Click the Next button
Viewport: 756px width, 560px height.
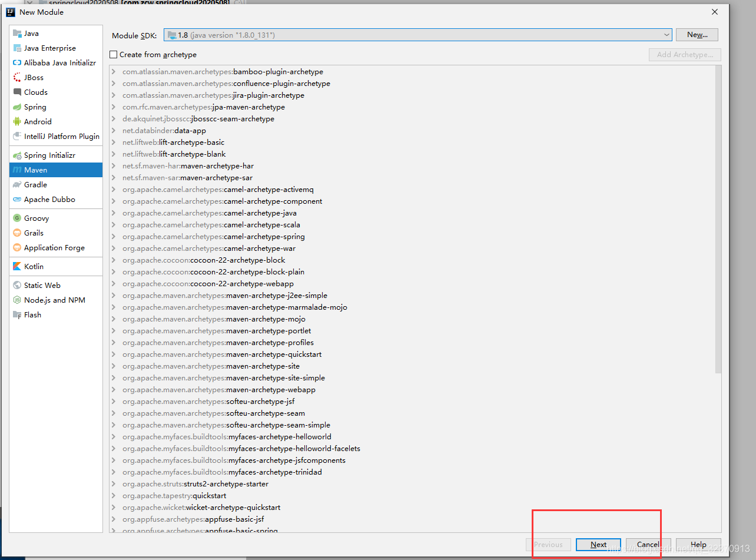click(598, 545)
